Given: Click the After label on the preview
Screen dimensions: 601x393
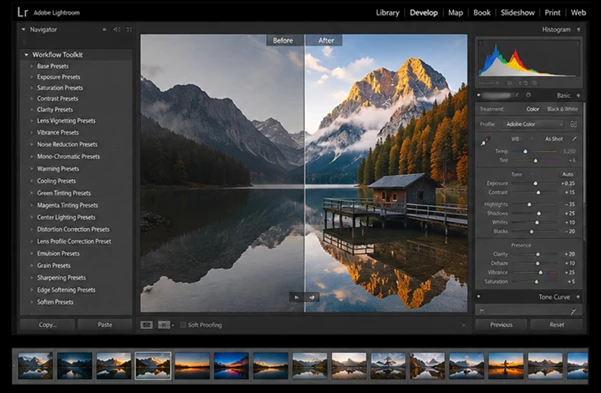Looking at the screenshot, I should pyautogui.click(x=326, y=40).
